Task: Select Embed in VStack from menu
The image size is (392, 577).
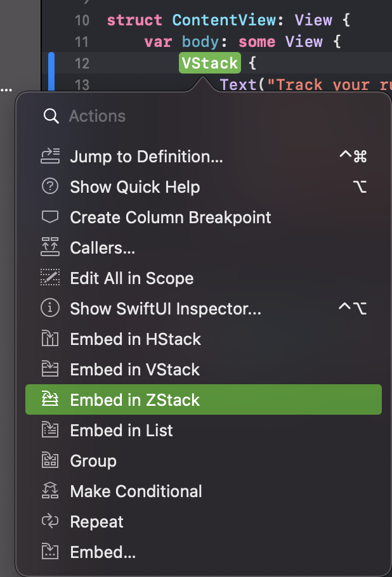Action: coord(135,370)
